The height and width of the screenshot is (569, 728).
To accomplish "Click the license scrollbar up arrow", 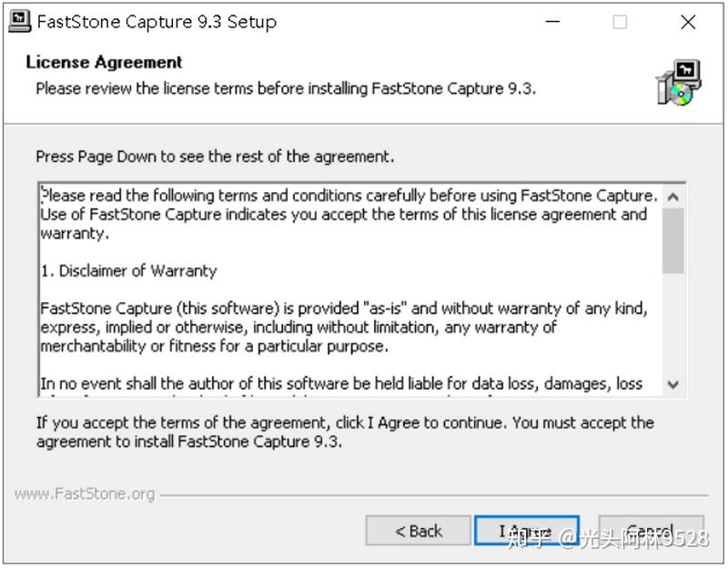I will click(673, 197).
